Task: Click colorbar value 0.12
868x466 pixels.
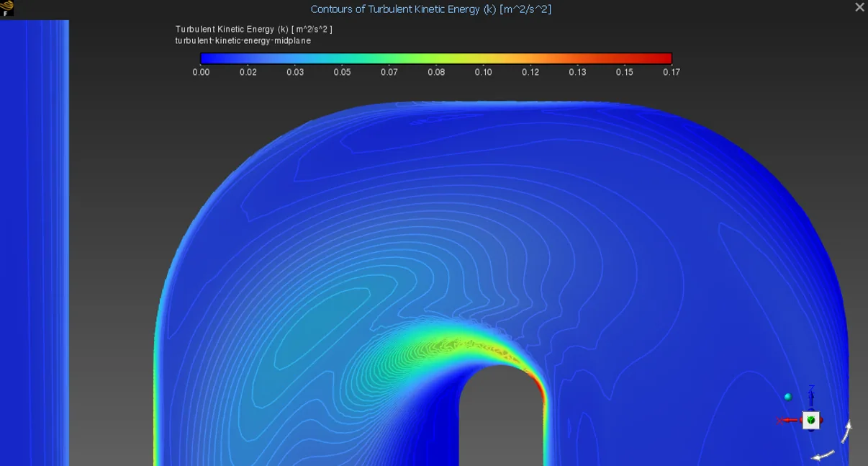Action: [x=530, y=72]
